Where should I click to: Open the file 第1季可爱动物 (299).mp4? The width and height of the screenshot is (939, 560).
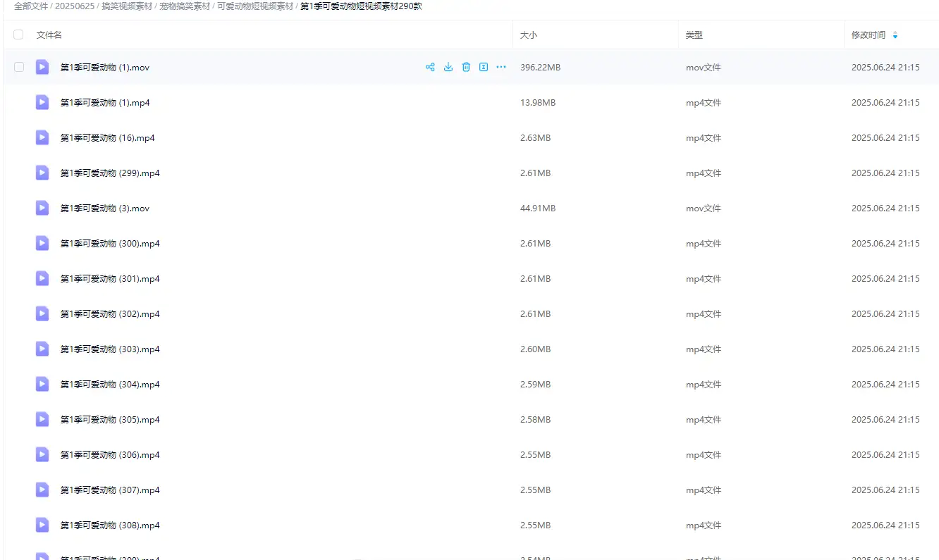pyautogui.click(x=110, y=173)
